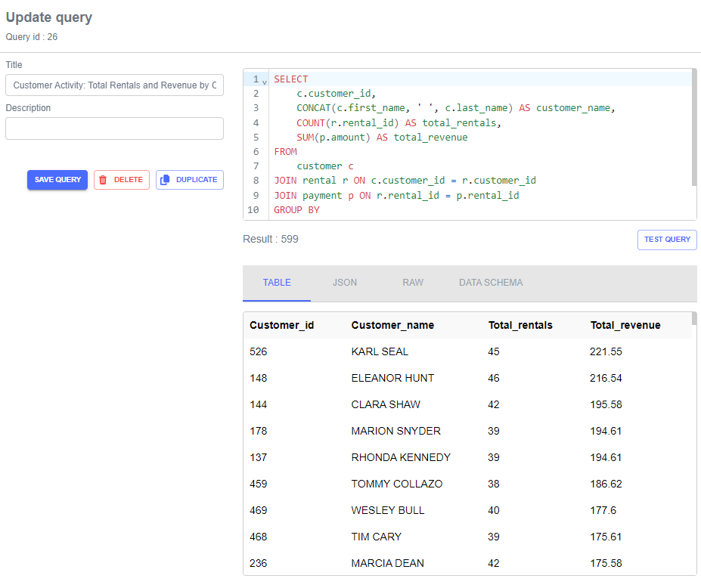Open the RAW tab
The width and height of the screenshot is (701, 588).
click(413, 283)
